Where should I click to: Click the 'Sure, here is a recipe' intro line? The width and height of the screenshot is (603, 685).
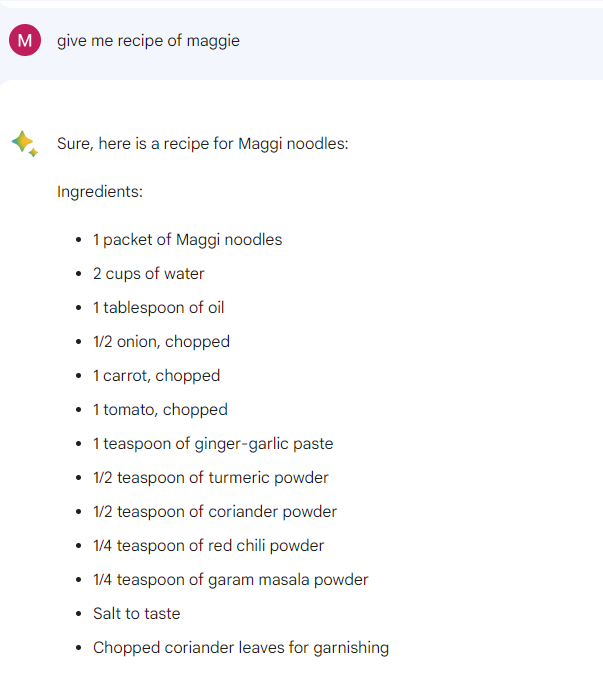(x=203, y=144)
